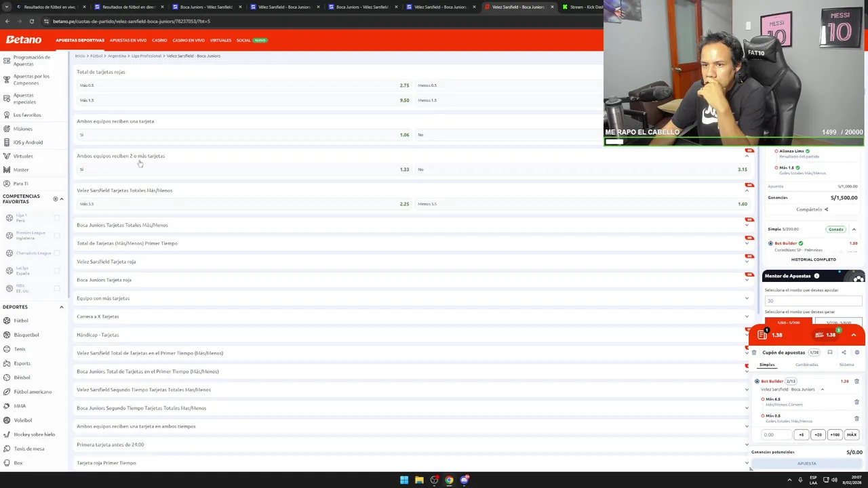868x488 pixels.
Task: Collapse the Competencias Favoritas section
Action: [x=62, y=199]
